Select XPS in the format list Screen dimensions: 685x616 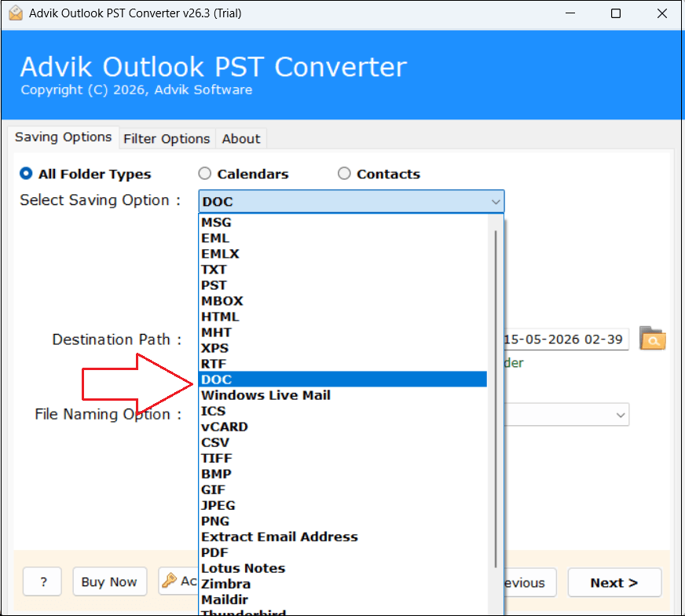point(343,348)
